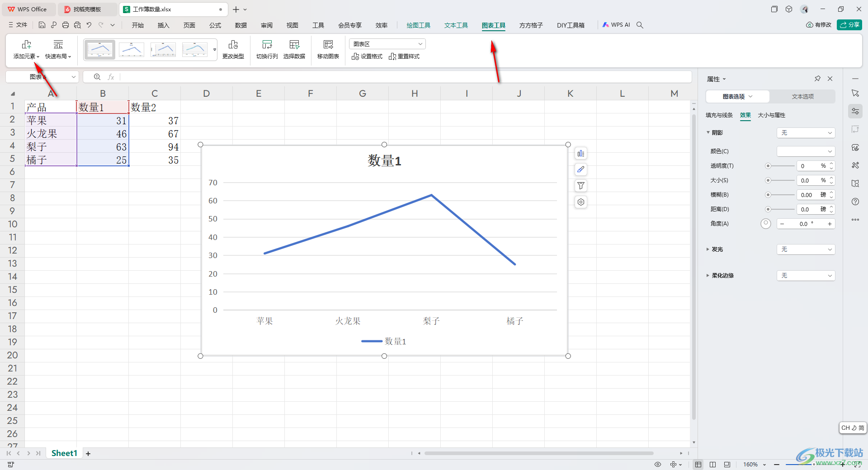Image resolution: width=868 pixels, height=470 pixels.
Task: Click the more (three dots) sidebar icon
Action: tap(855, 220)
